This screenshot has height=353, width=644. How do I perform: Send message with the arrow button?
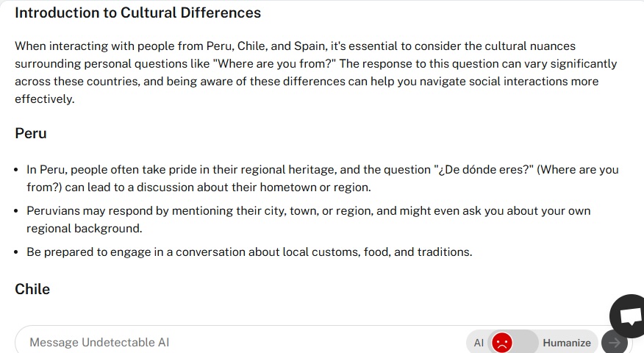[x=615, y=342]
